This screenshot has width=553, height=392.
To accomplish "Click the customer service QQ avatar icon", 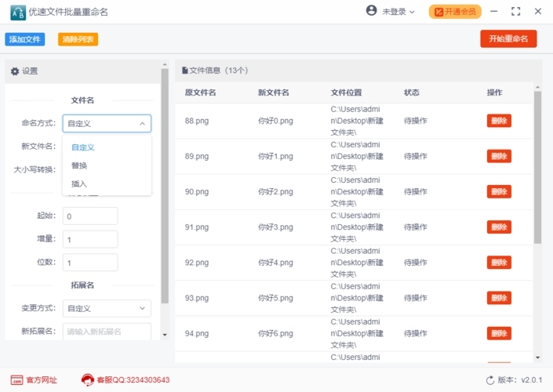I will [x=87, y=379].
